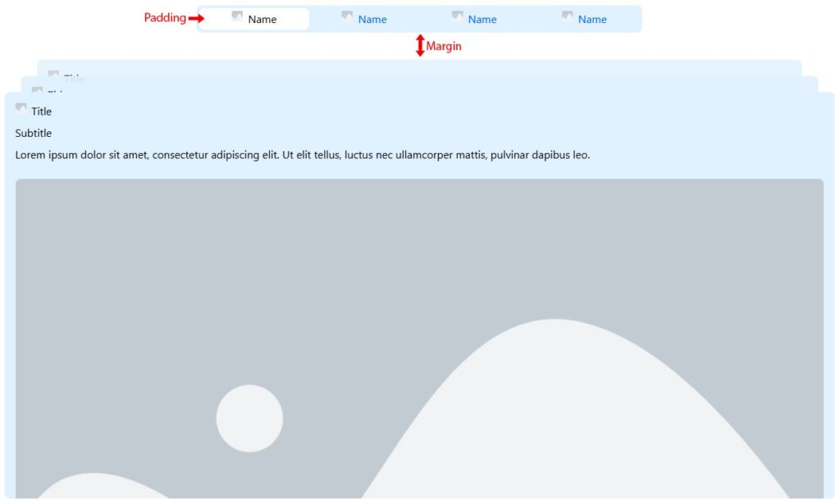The width and height of the screenshot is (840, 504).
Task: Click the front card's Title text
Action: (x=42, y=111)
